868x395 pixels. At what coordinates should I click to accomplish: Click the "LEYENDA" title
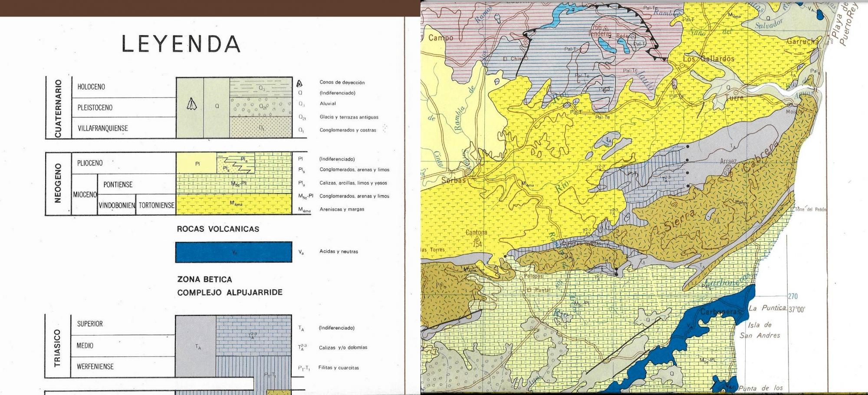181,44
